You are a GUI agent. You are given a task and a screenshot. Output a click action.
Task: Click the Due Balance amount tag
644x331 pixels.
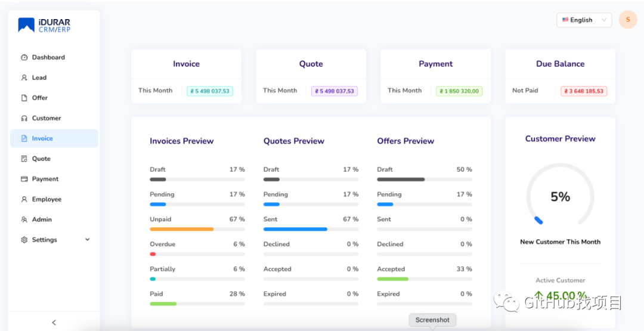(x=584, y=91)
